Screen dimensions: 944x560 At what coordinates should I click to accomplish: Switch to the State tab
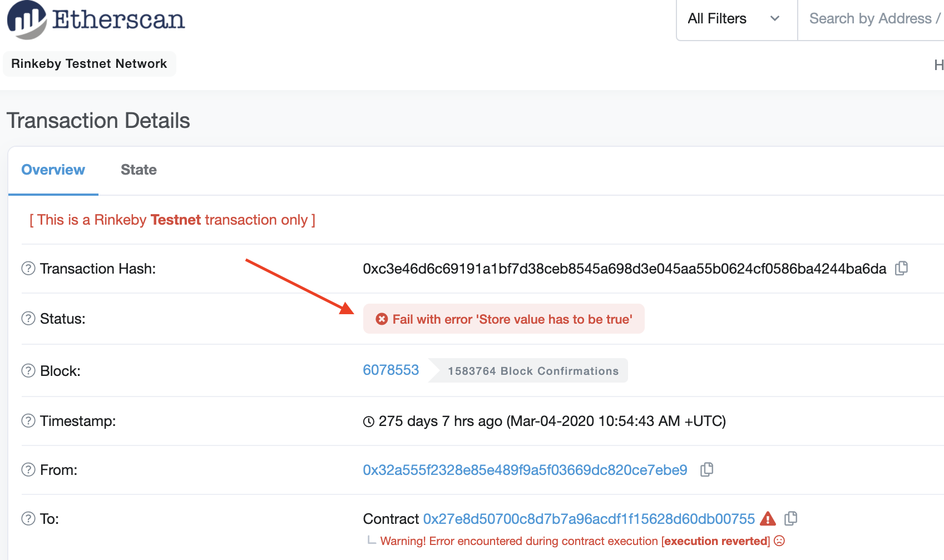tap(138, 170)
